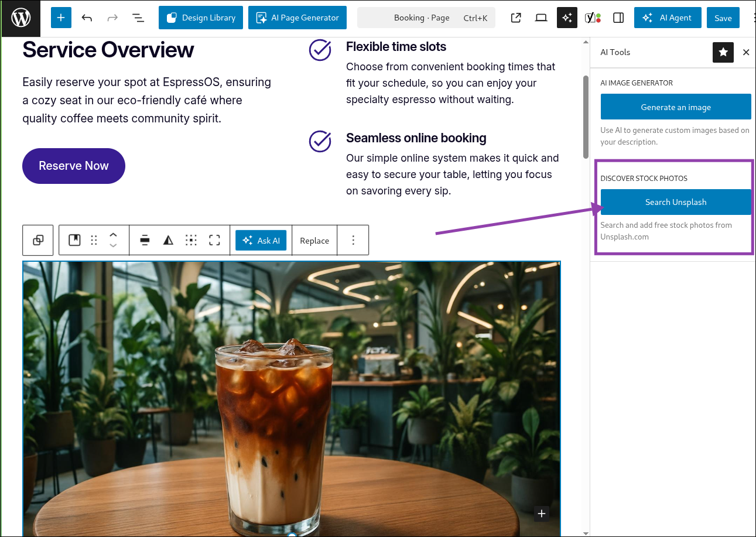The width and height of the screenshot is (756, 537).
Task: Click the AI Tools panel title
Action: pos(615,52)
